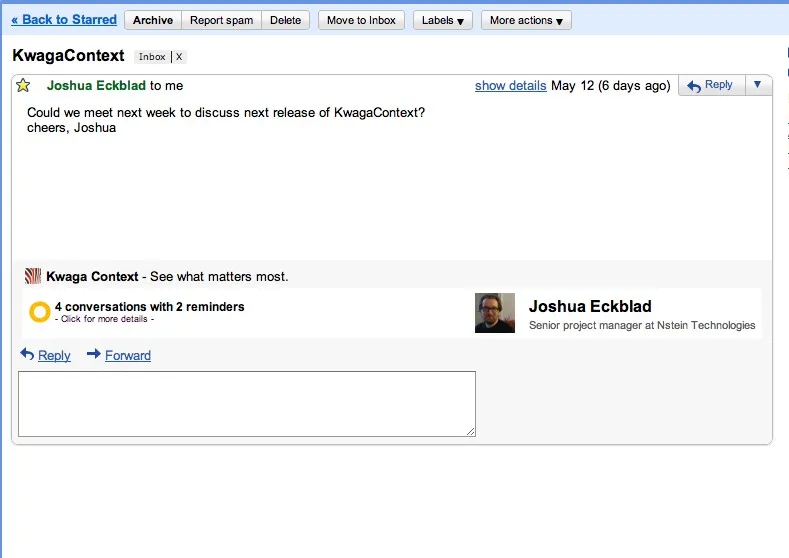Screen dimensions: 789x558
Task: Open the More actions dropdown
Action: [526, 20]
